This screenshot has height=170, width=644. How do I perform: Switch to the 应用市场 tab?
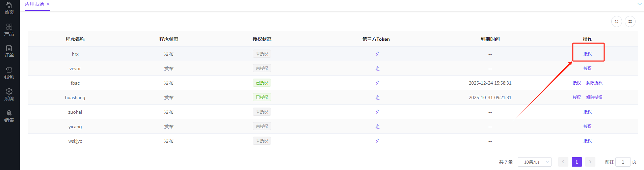tap(34, 4)
